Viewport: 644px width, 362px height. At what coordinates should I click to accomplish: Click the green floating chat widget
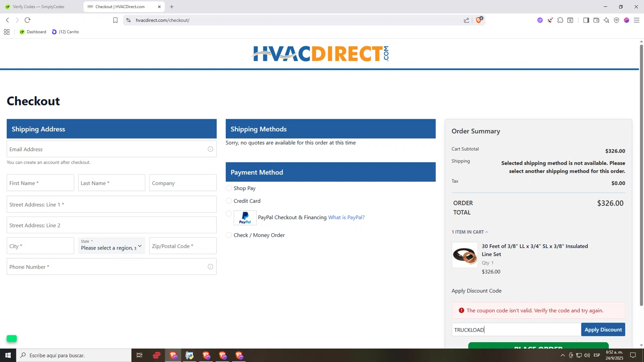pyautogui.click(x=12, y=338)
